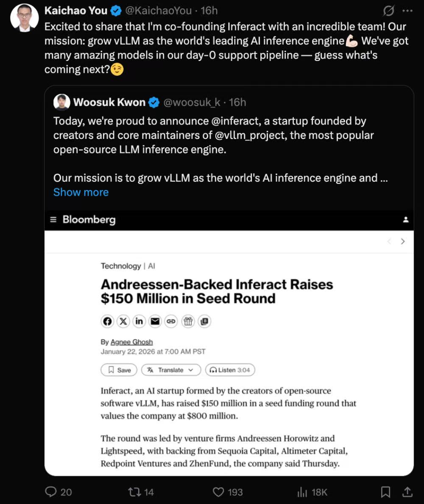Click the share upload icon

pos(407,492)
